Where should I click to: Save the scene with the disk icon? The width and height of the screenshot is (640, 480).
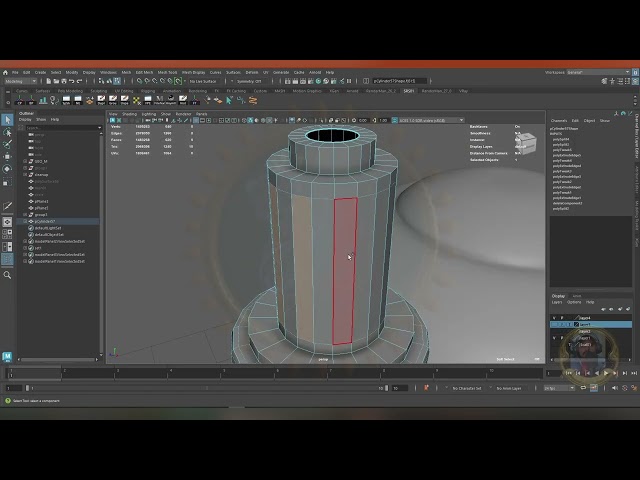64,81
